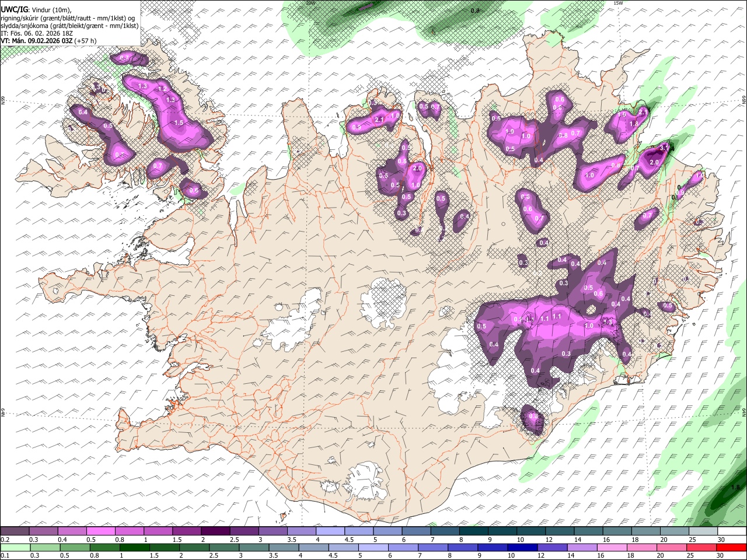Click the UWC/IG map title text
Screen dimensions: 747x560
click(14, 9)
